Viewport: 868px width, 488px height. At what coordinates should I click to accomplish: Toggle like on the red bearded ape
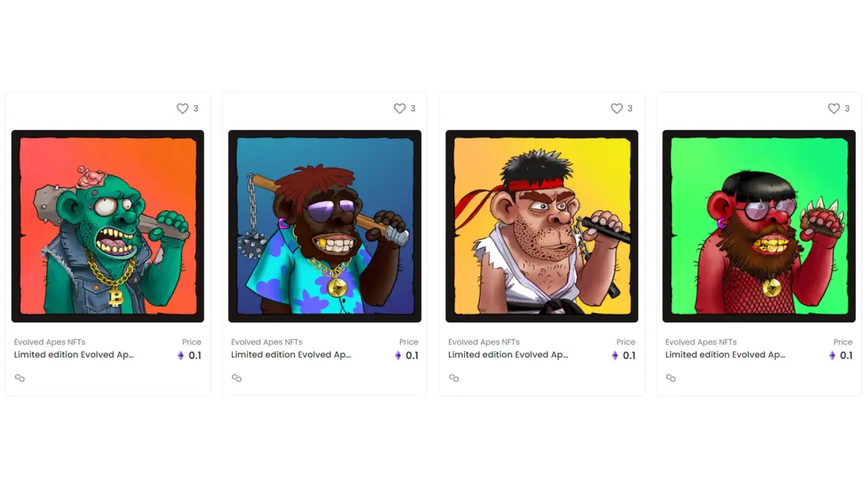(x=833, y=108)
